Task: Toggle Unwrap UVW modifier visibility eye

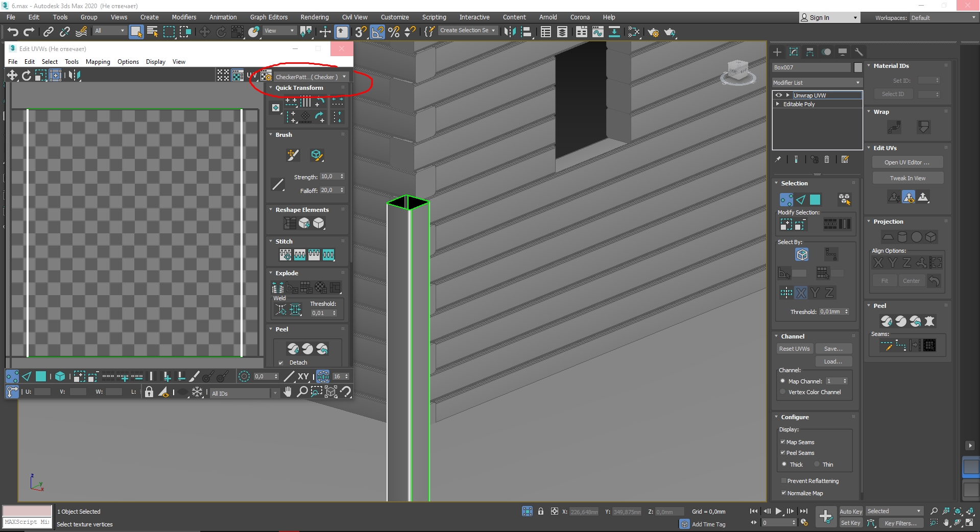Action: (779, 95)
